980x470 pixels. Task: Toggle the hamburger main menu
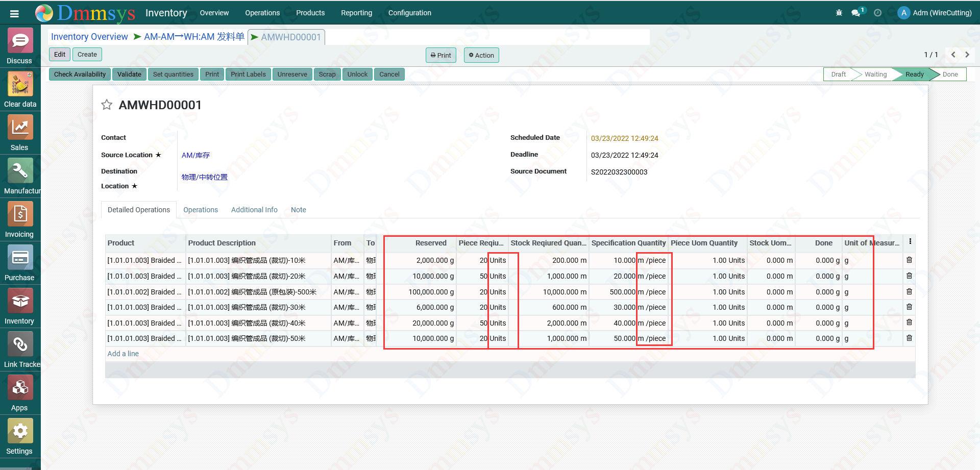click(x=14, y=13)
